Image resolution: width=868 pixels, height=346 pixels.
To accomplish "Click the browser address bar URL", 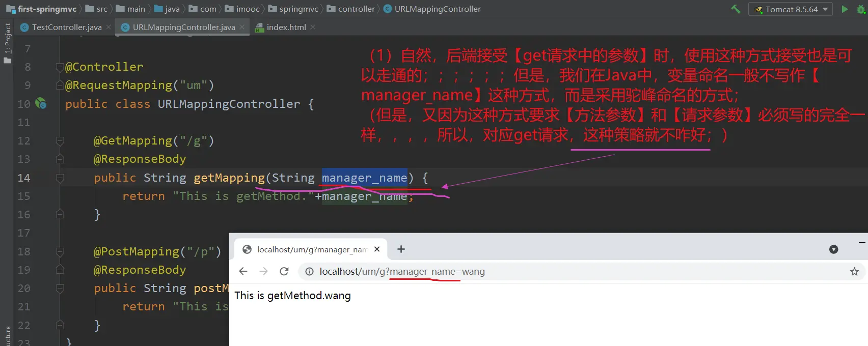I will pyautogui.click(x=402, y=272).
